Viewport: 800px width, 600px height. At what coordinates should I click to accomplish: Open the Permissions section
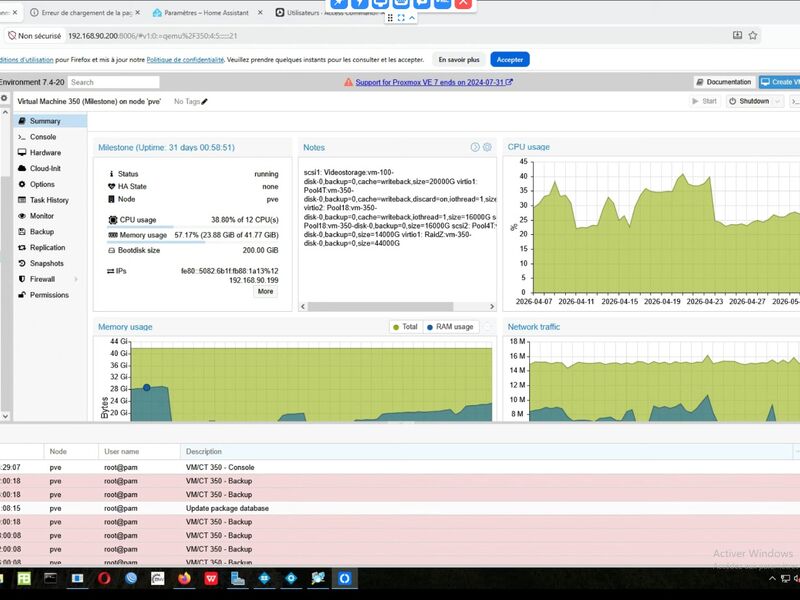point(51,295)
